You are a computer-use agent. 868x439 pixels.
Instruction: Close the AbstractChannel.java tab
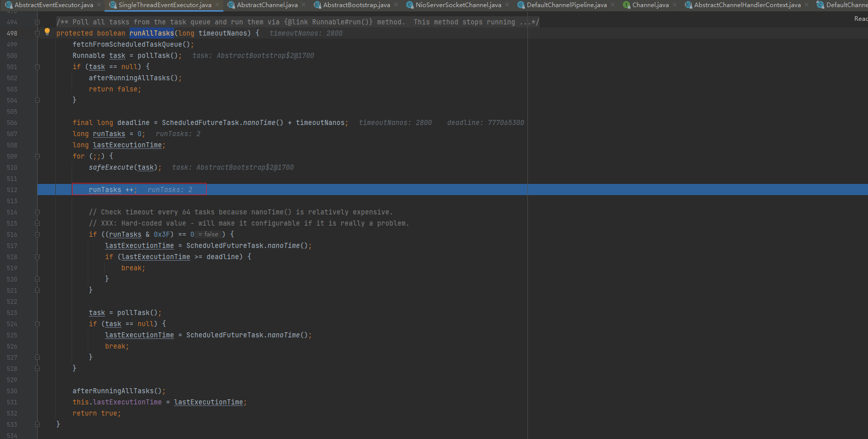(304, 5)
